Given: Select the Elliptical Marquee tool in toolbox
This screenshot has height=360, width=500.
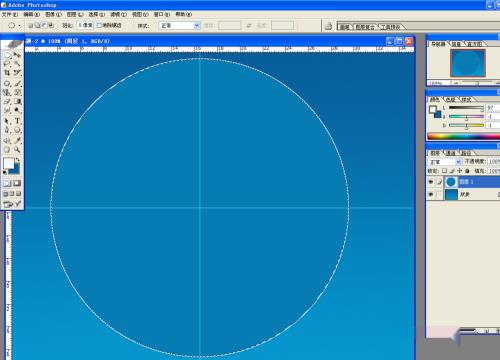Looking at the screenshot, I should [x=7, y=55].
